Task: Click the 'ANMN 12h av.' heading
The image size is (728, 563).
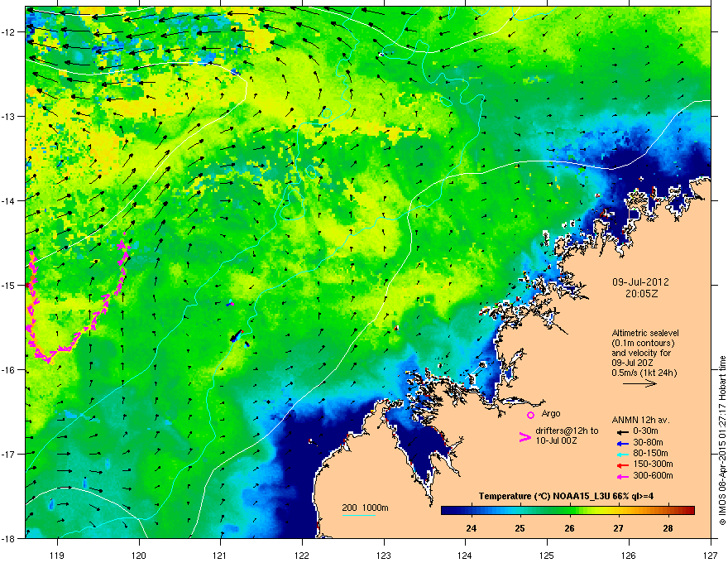Action: [640, 421]
